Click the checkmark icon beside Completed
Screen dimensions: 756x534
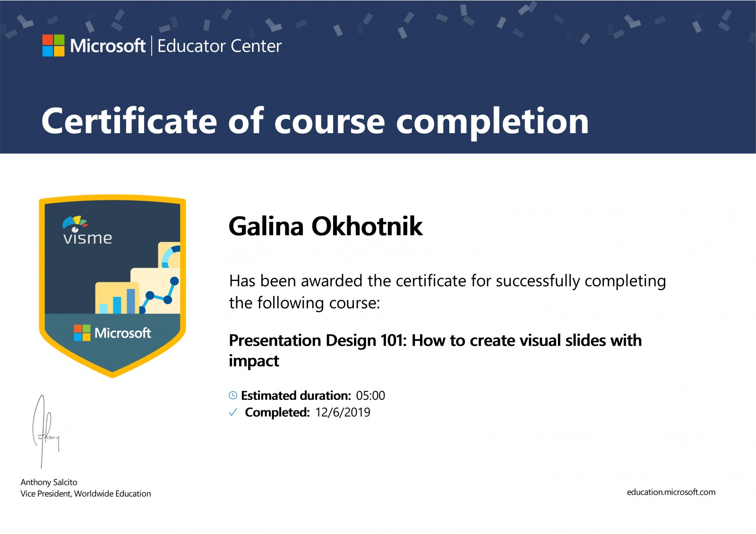[233, 412]
